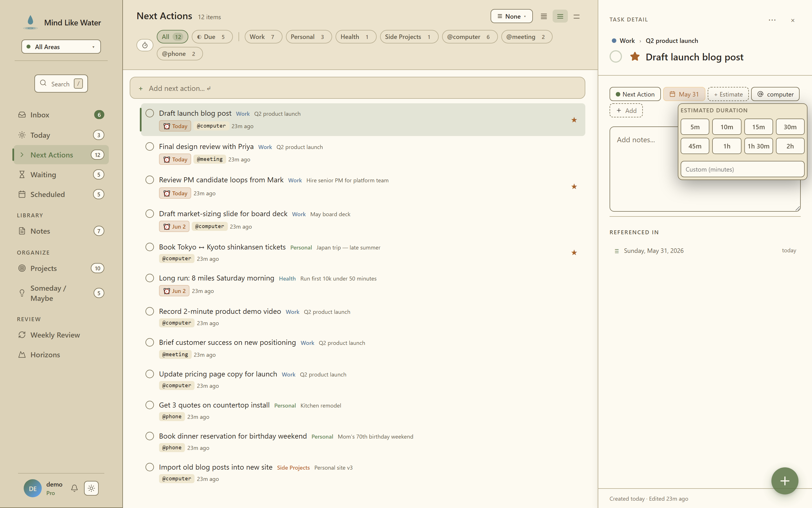This screenshot has width=812, height=508.
Task: Click the water drop app logo
Action: pyautogui.click(x=30, y=22)
